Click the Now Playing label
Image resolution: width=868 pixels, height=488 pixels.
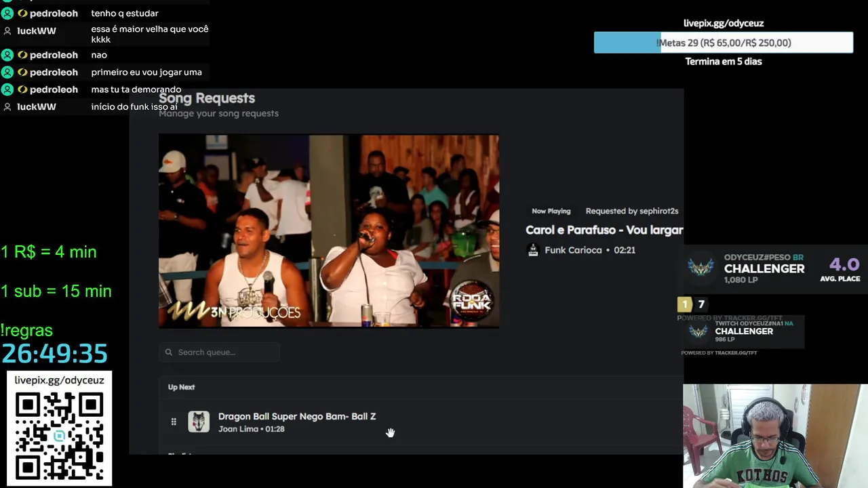coord(551,211)
